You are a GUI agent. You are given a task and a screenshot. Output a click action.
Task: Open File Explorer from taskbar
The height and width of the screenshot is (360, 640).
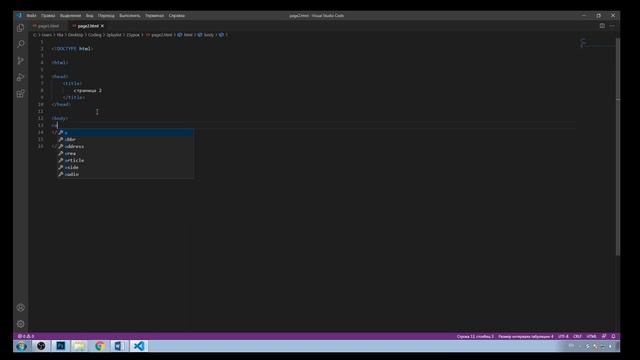pos(80,346)
